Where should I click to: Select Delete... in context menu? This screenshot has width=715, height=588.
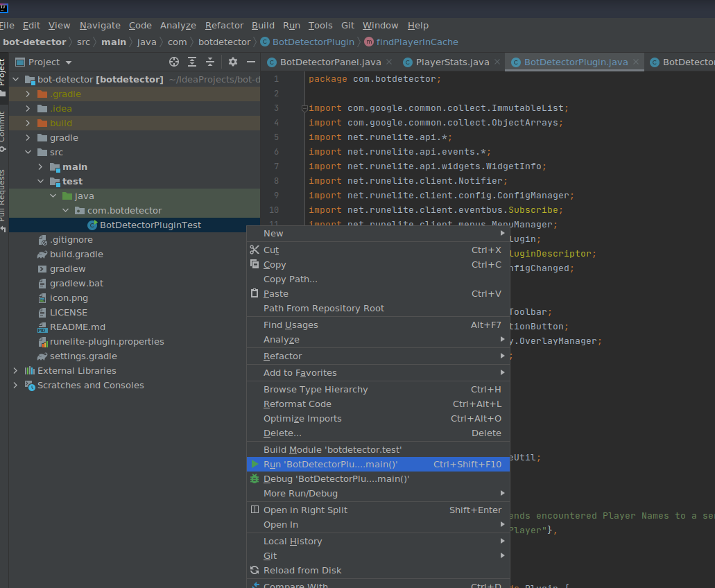pos(378,433)
